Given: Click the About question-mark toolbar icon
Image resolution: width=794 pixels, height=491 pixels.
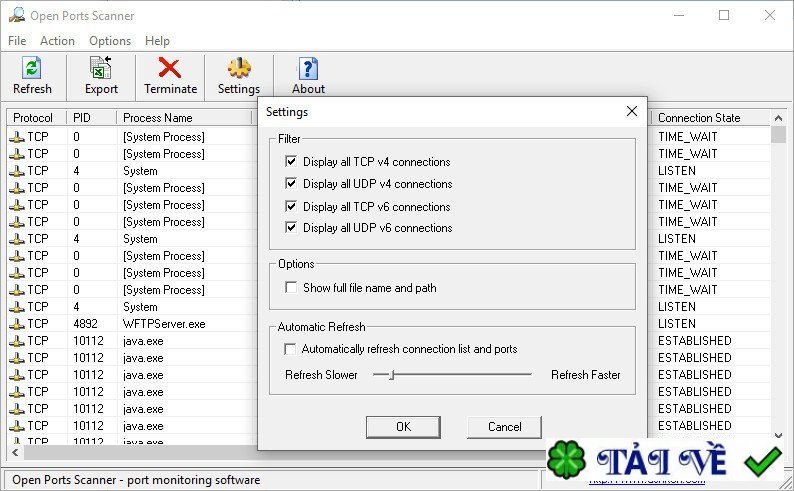Looking at the screenshot, I should [x=308, y=68].
